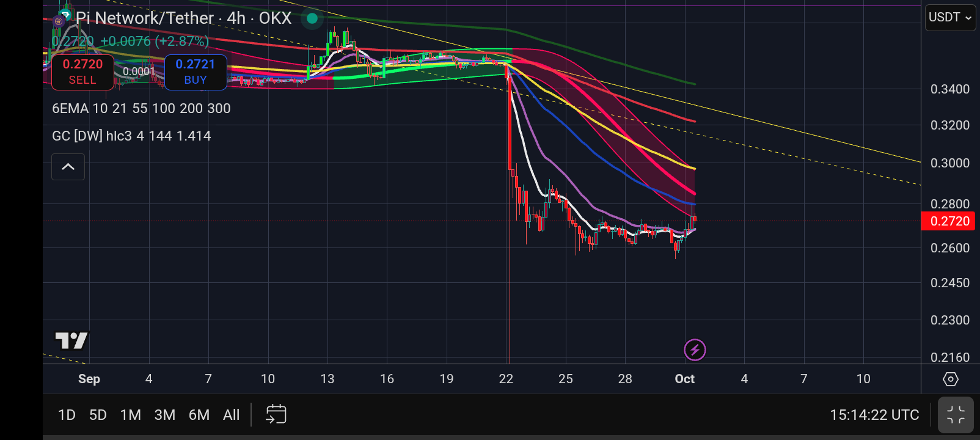Exit fullscreen using the collapse corners icon
The image size is (980, 440).
pos(956,415)
